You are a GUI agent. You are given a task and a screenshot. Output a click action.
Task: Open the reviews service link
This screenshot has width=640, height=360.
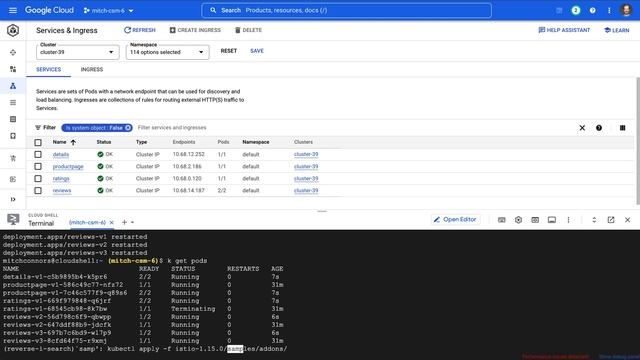click(x=62, y=191)
